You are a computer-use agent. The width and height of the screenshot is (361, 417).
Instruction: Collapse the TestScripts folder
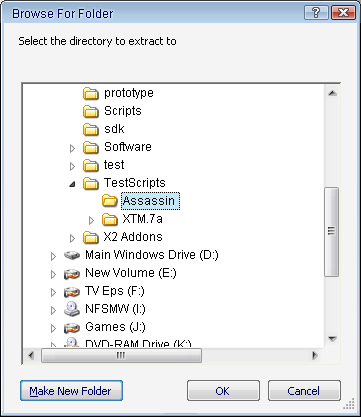pyautogui.click(x=72, y=184)
